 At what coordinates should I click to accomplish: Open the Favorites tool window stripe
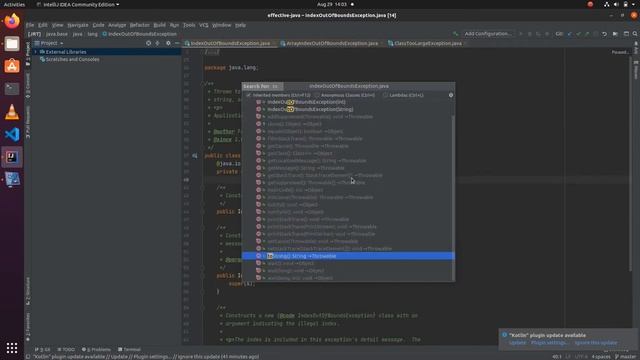[28, 327]
